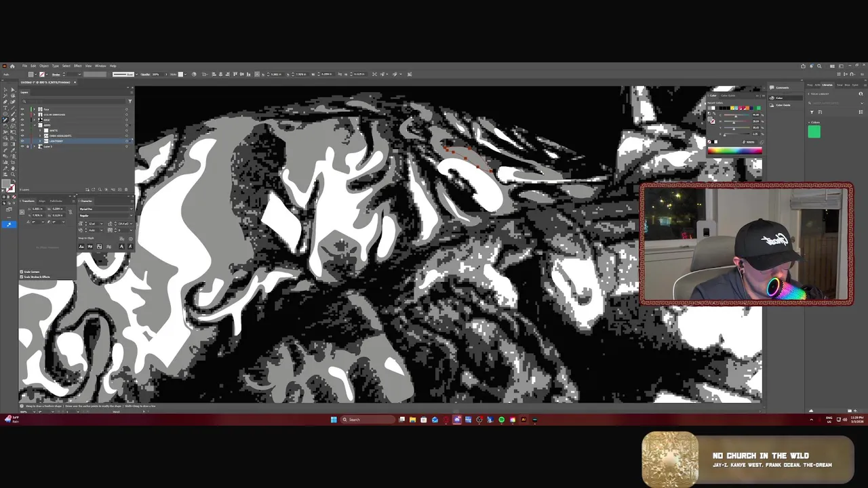Open the Libraries tab

click(x=827, y=85)
